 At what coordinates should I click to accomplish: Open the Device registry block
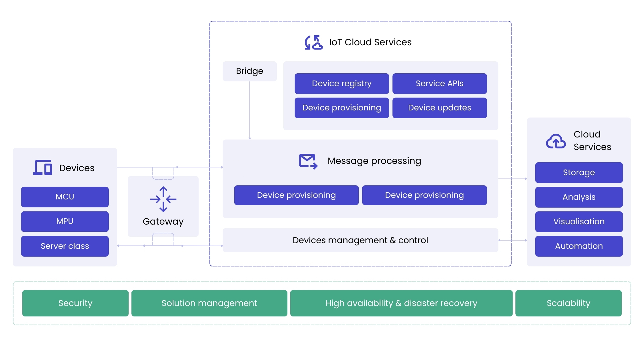click(341, 83)
